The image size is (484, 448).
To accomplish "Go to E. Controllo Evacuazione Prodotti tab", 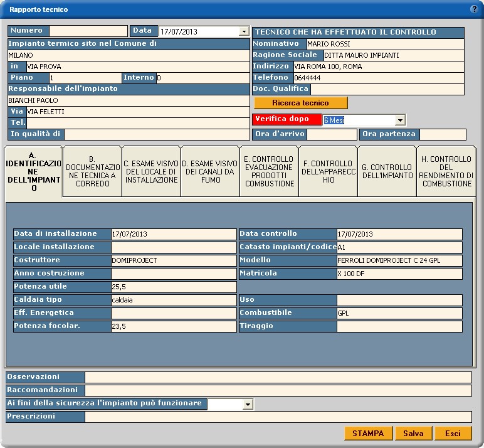I will (x=269, y=171).
